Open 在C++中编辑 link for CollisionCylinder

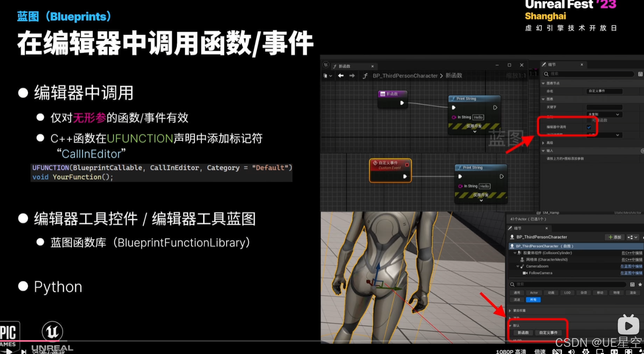(x=632, y=253)
